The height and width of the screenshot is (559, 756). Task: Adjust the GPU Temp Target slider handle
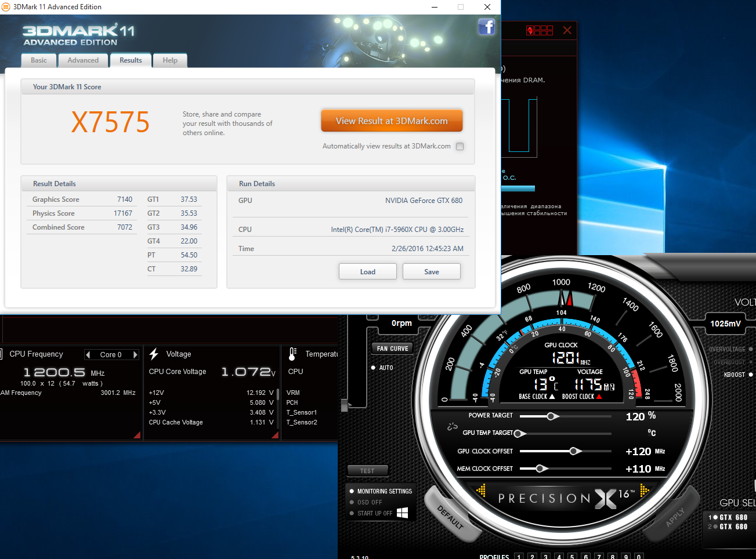519,434
